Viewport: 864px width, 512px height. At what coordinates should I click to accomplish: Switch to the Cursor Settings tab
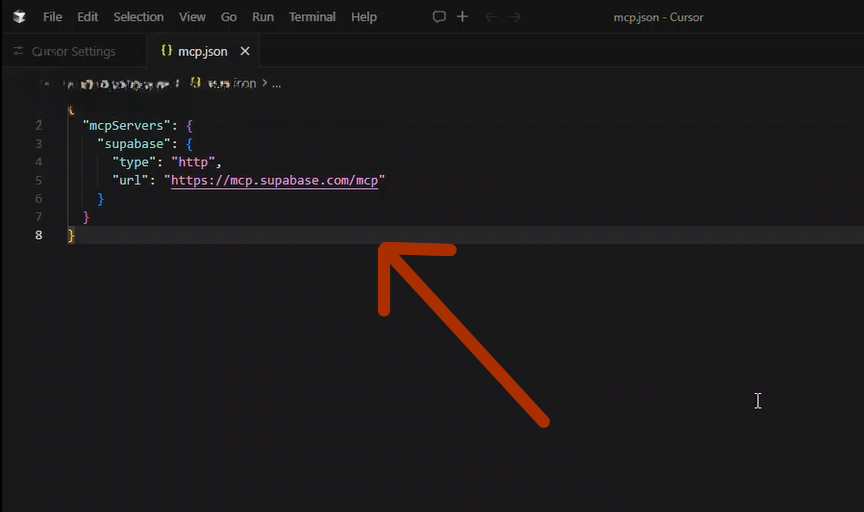74,51
